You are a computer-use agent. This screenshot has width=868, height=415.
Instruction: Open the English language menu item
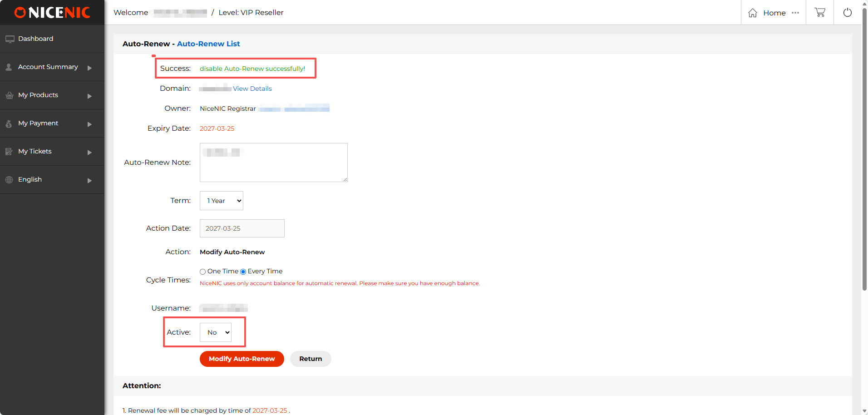pos(52,180)
